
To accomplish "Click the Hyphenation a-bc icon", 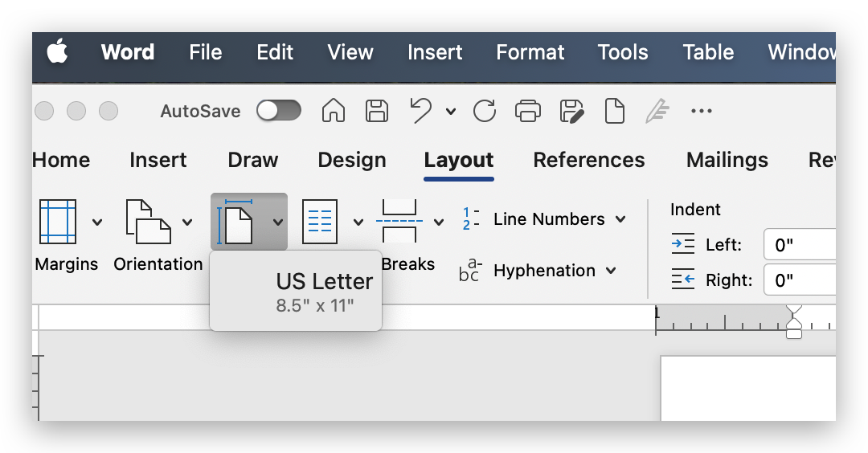I will [470, 270].
